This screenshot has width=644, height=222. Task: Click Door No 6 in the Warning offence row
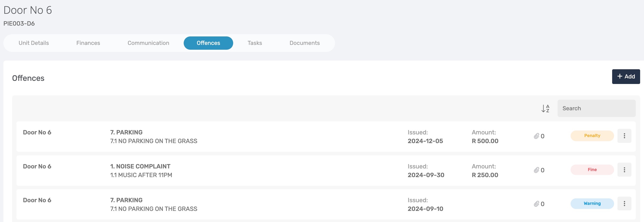[x=37, y=200]
